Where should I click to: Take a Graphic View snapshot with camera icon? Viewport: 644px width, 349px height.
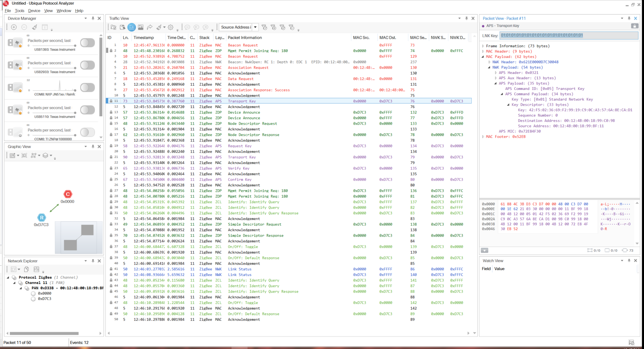(24, 156)
